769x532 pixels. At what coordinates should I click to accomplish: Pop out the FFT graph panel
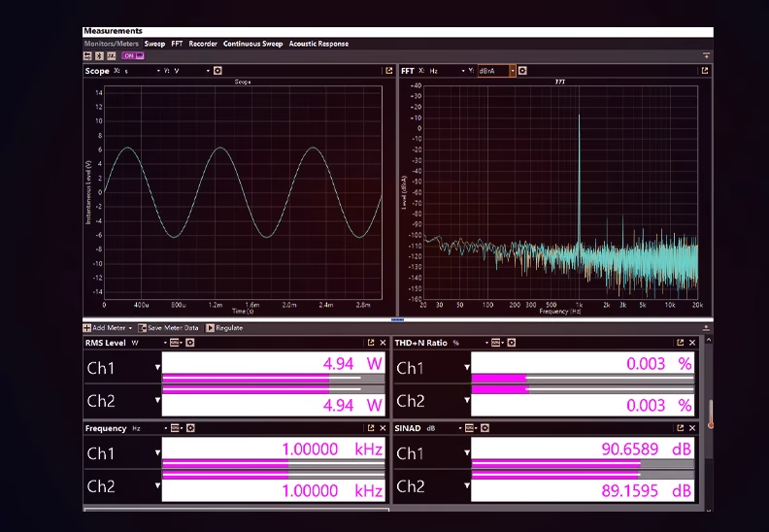(x=705, y=71)
